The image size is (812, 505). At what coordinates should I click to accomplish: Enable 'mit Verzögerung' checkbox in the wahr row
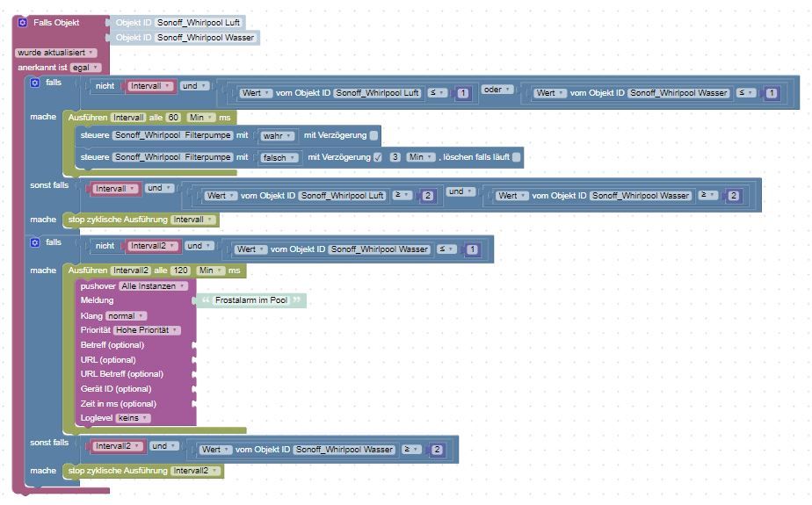[x=373, y=135]
